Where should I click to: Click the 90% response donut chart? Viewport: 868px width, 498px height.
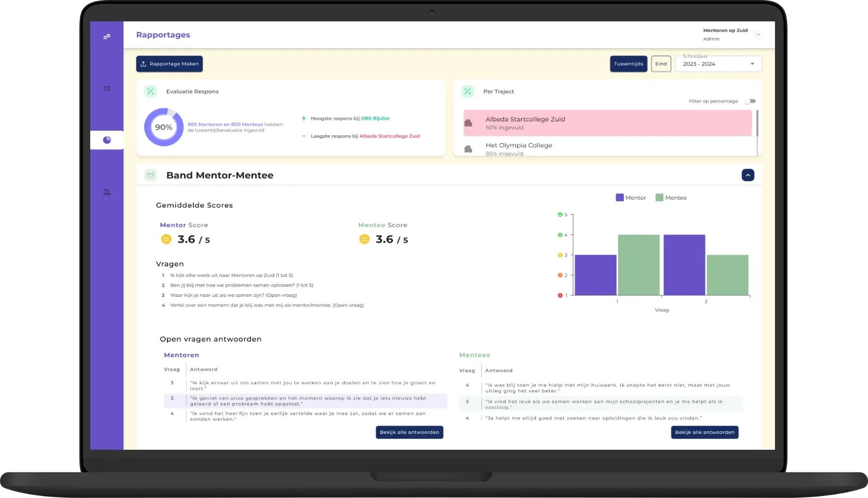click(164, 127)
